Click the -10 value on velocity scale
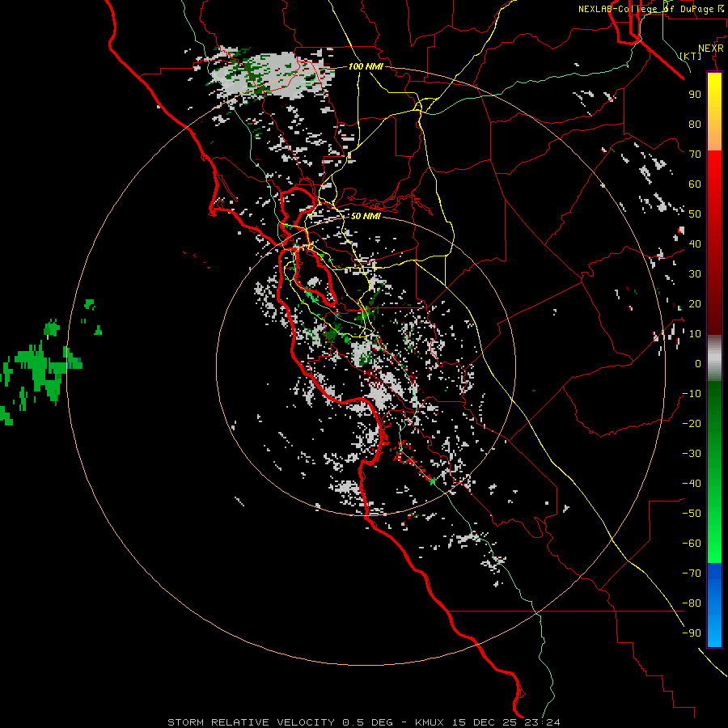 click(x=692, y=394)
